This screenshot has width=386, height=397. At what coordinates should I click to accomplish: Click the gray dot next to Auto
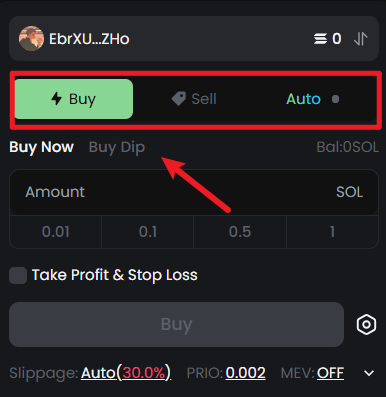point(335,99)
